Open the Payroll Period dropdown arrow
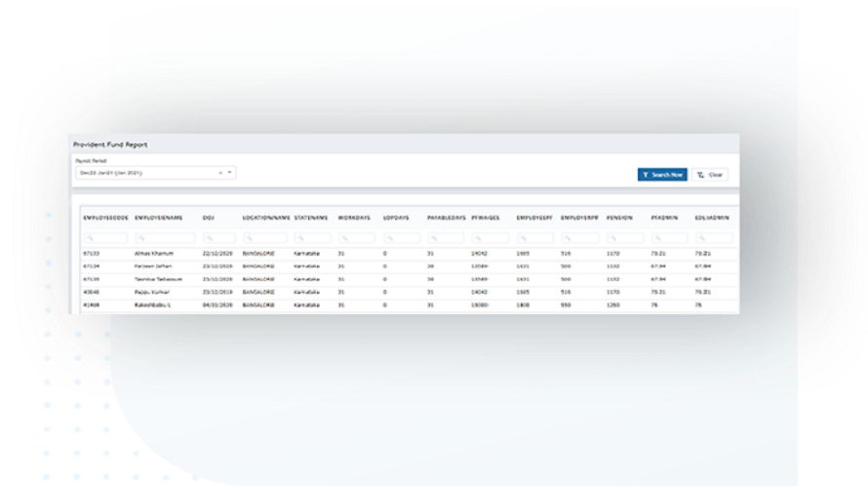This screenshot has width=868, height=488. pos(230,173)
